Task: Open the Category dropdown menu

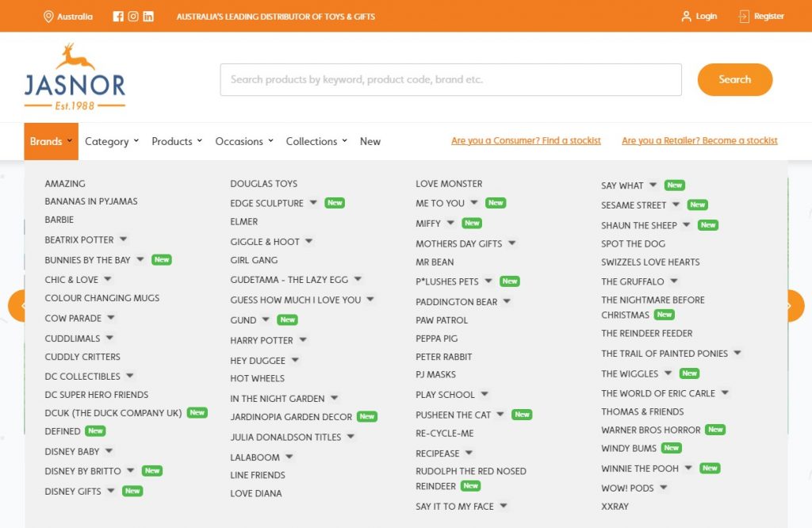Action: click(x=112, y=142)
